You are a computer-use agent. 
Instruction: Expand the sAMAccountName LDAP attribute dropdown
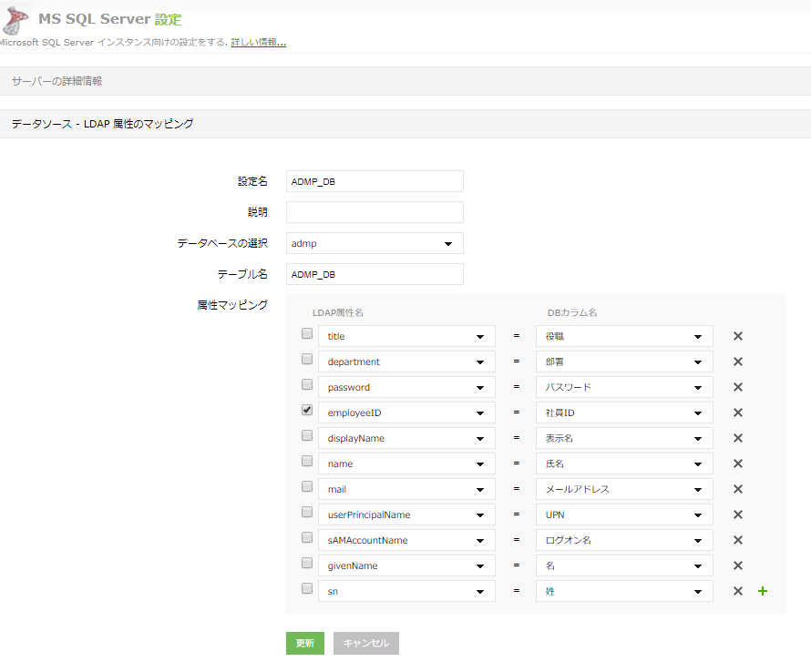(406, 540)
